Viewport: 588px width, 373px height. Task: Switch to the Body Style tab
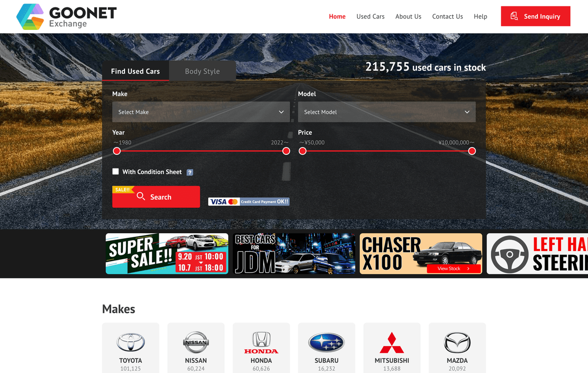(x=202, y=71)
